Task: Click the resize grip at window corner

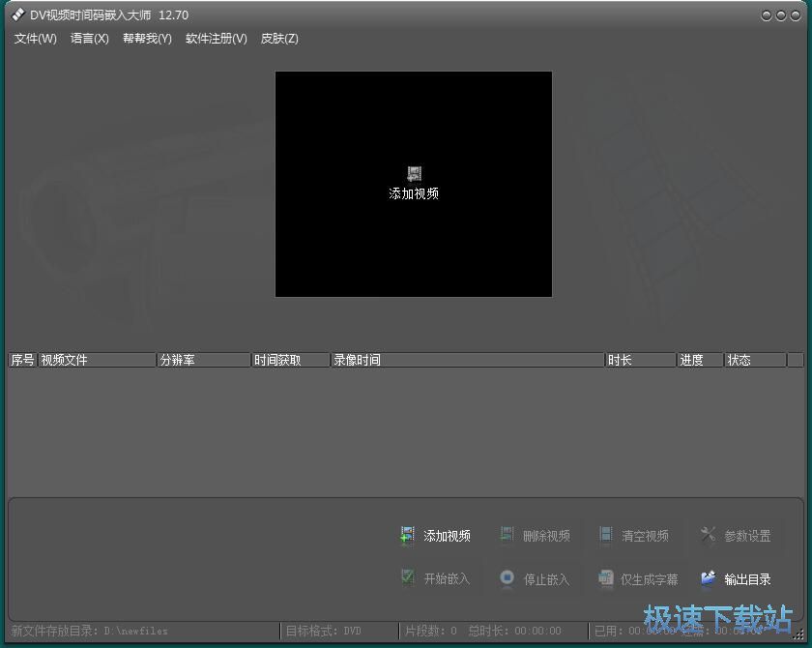Action: click(x=798, y=634)
